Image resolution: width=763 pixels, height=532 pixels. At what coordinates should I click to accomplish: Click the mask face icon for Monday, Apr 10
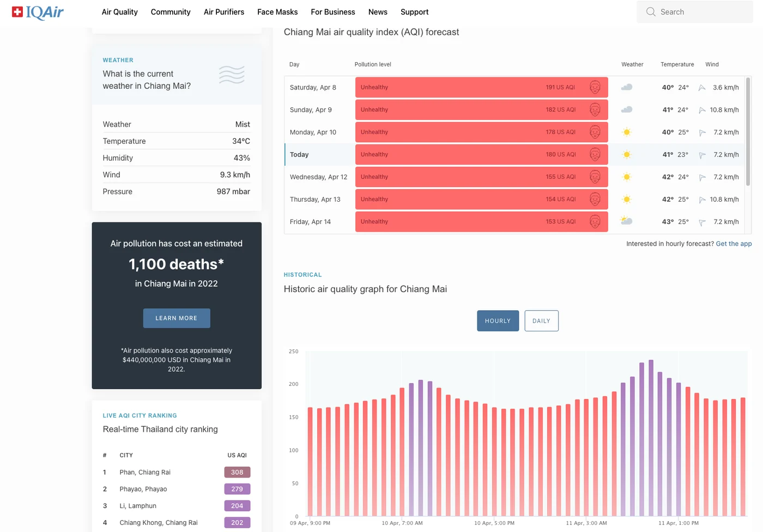(x=595, y=132)
